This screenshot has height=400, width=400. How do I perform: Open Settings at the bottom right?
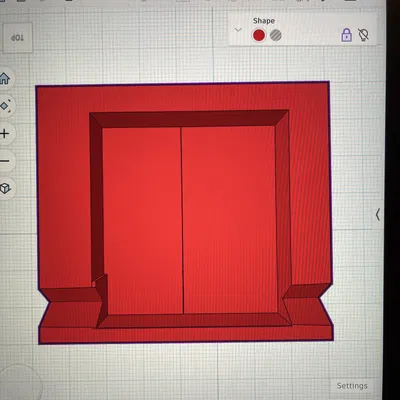tap(352, 386)
